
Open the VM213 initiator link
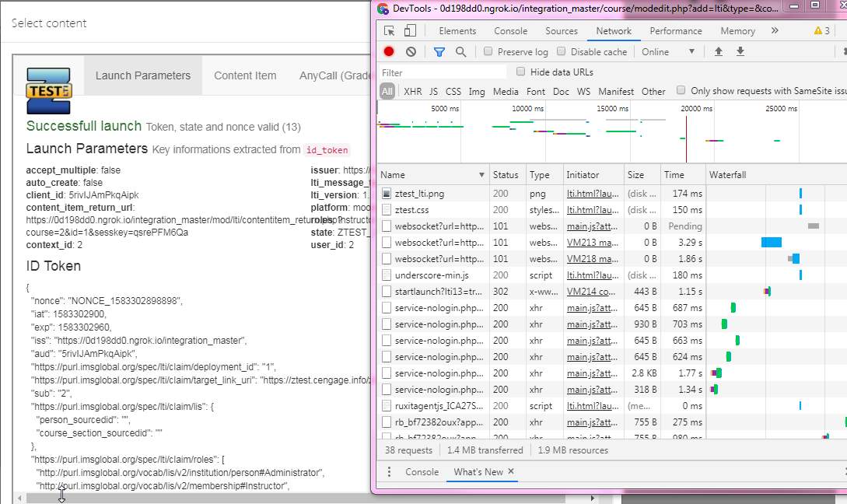[593, 243]
